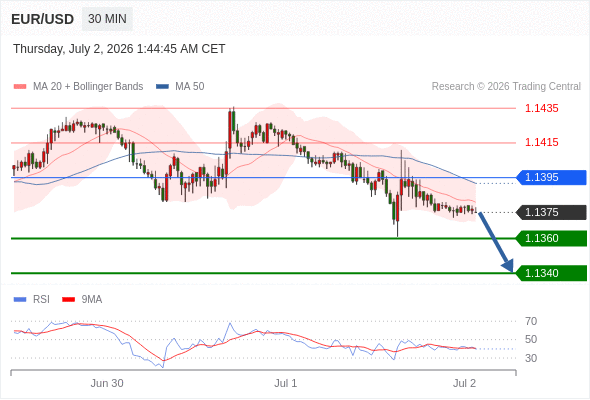Click the RSI 30 axis value
This screenshot has height=400, width=590.
531,358
